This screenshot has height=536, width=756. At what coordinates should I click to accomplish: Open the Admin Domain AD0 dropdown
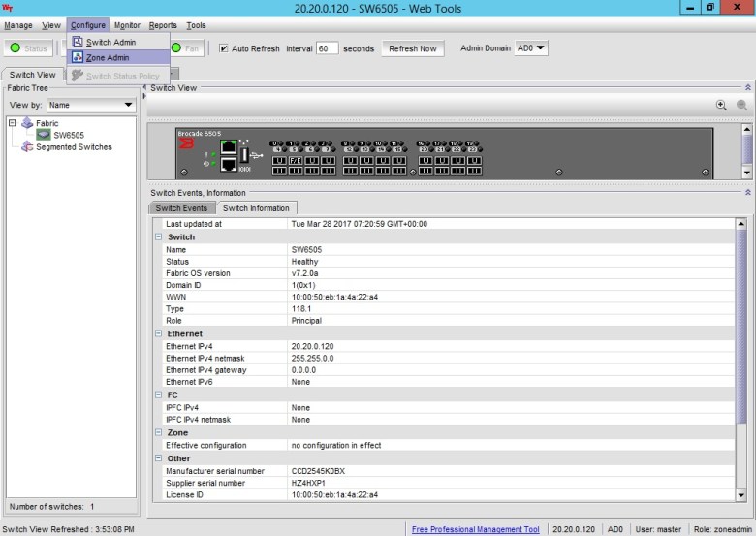point(533,48)
